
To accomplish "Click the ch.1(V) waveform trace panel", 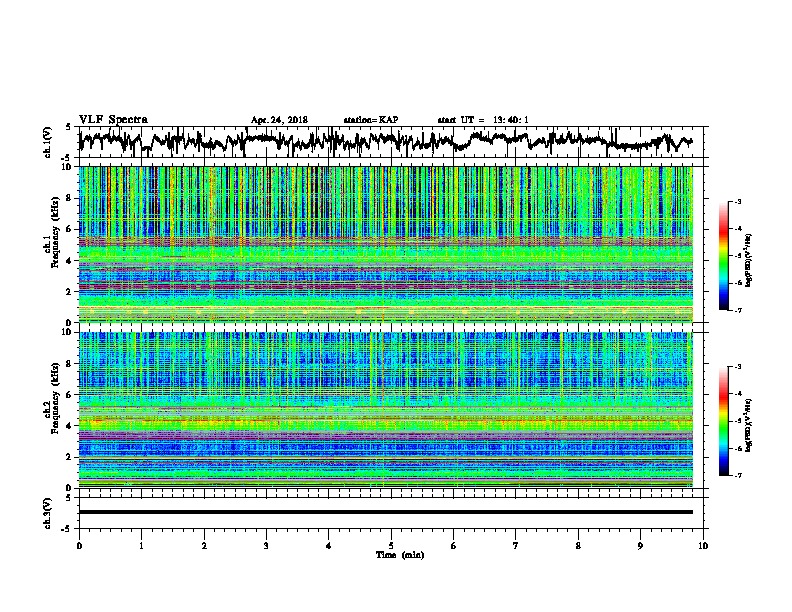I will (393, 142).
